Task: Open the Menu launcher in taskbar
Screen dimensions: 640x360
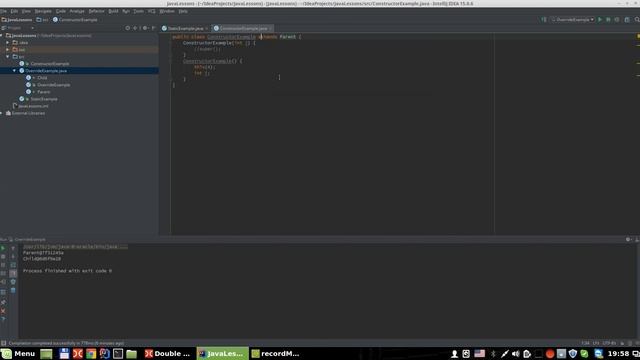Action: pyautogui.click(x=19, y=353)
